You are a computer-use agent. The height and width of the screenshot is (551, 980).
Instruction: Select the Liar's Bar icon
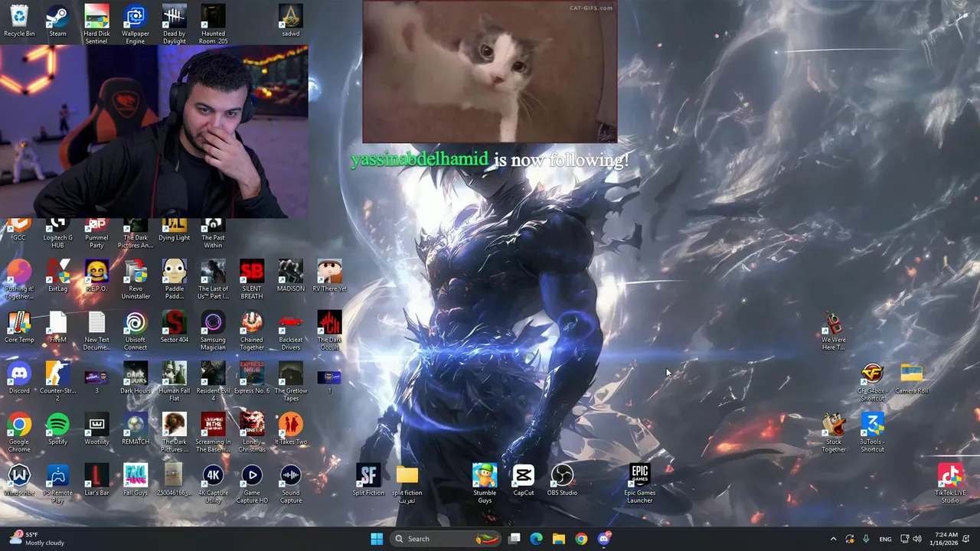[96, 480]
